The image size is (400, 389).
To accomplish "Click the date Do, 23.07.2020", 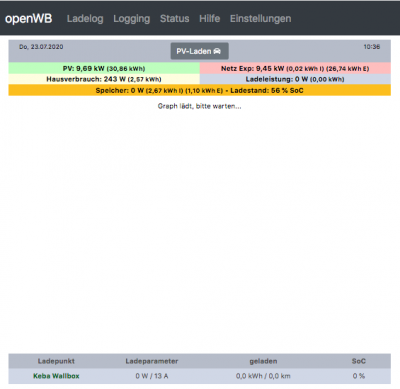I will (x=41, y=47).
